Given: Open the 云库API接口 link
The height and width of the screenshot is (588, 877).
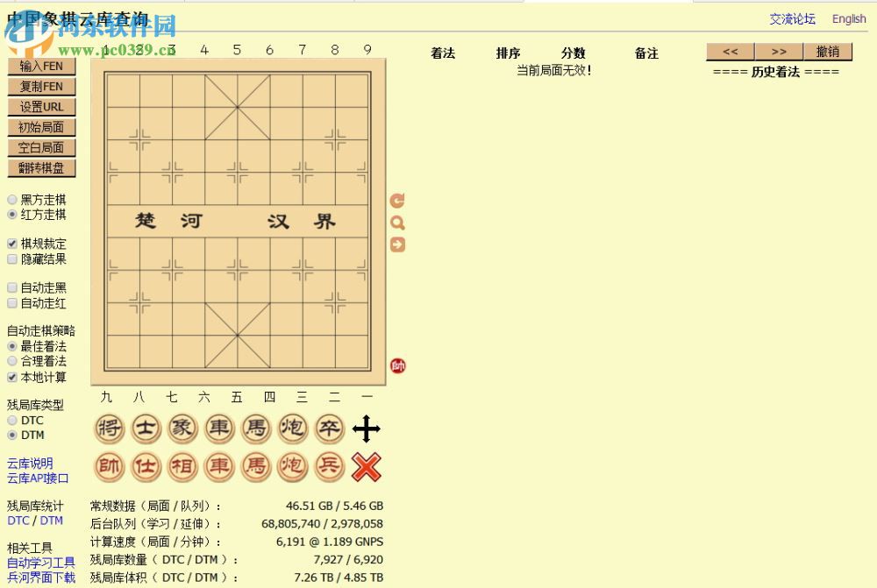Looking at the screenshot, I should click(37, 478).
